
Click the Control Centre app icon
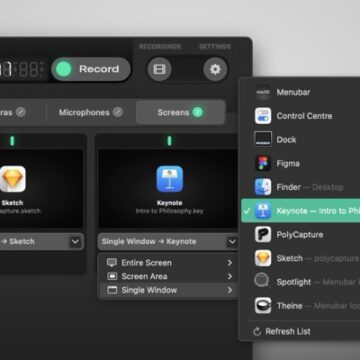point(263,116)
